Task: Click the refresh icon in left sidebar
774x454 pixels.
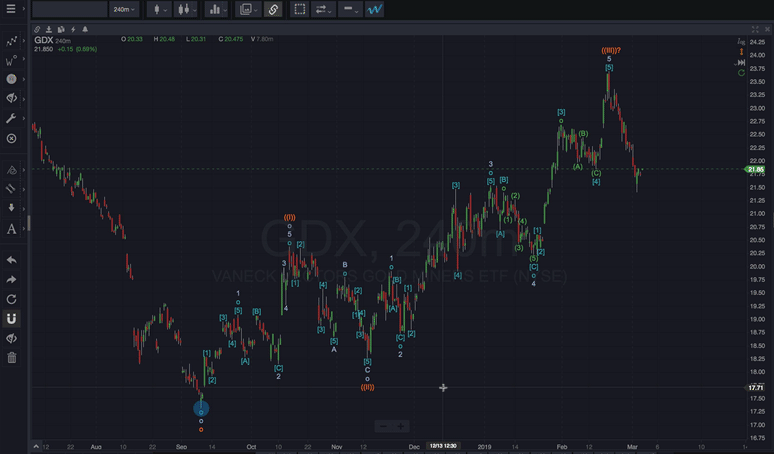Action: 11,300
